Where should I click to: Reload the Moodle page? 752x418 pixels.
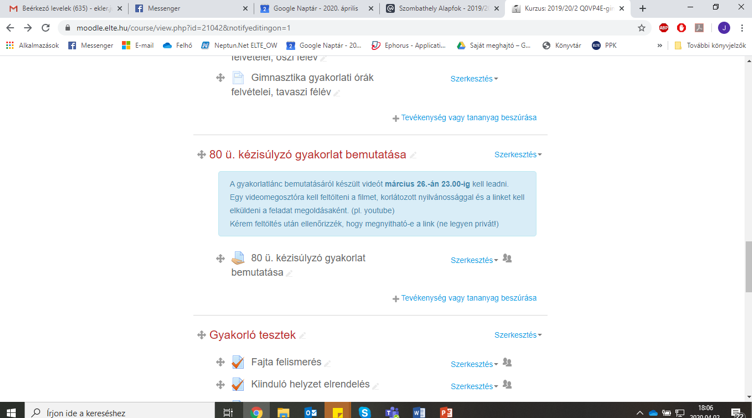pos(46,28)
